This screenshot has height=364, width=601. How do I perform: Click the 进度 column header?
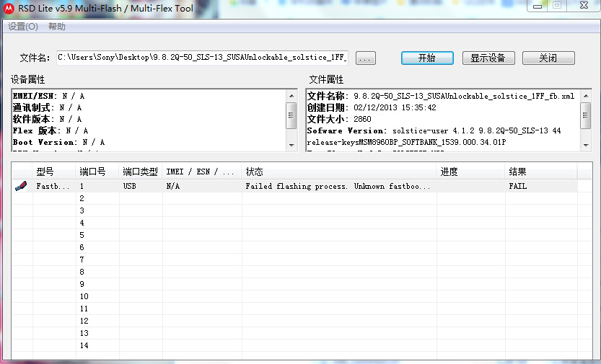471,172
